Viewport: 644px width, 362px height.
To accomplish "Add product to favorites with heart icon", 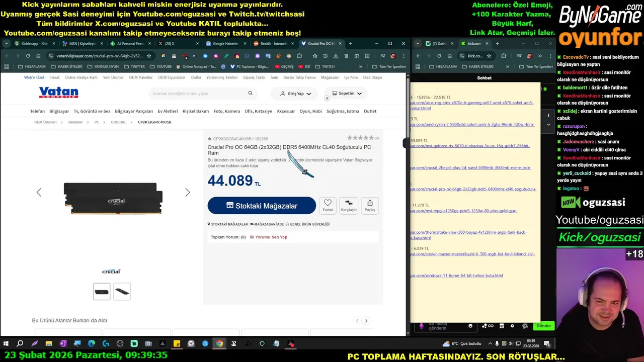I will [328, 205].
